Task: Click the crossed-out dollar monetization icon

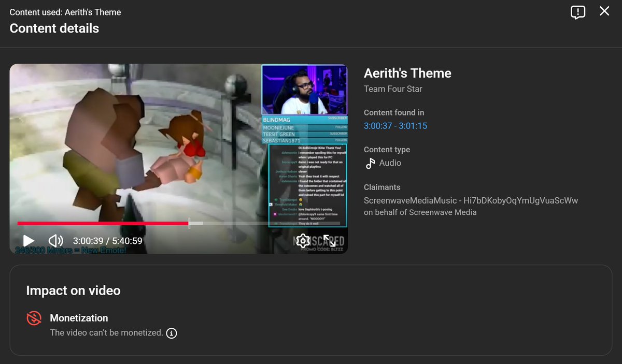Action: tap(34, 318)
